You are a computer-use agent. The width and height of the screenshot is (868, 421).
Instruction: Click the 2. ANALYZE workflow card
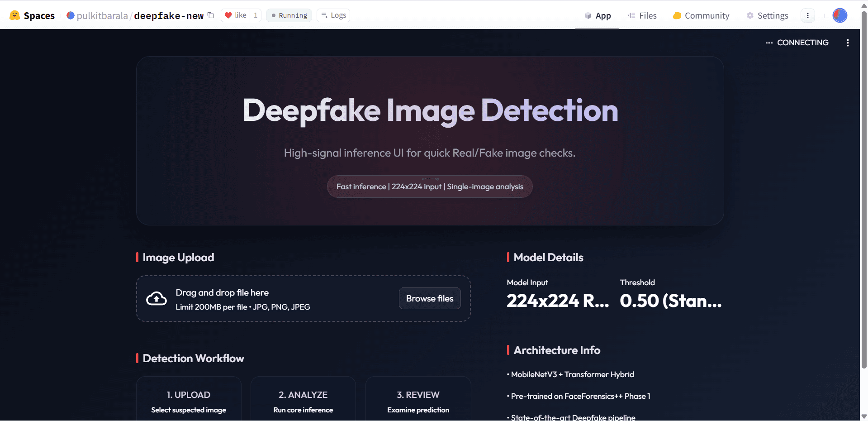(x=303, y=399)
